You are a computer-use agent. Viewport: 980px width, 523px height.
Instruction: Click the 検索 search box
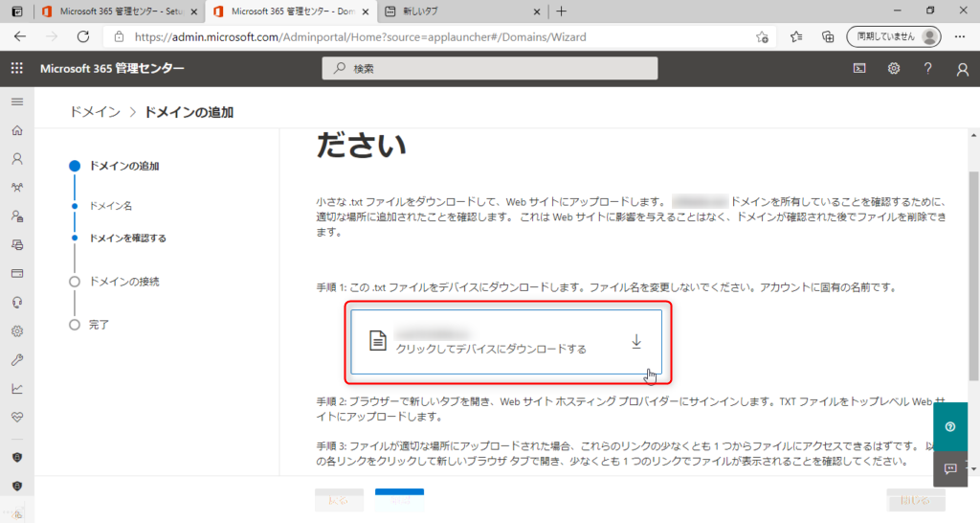coord(490,68)
